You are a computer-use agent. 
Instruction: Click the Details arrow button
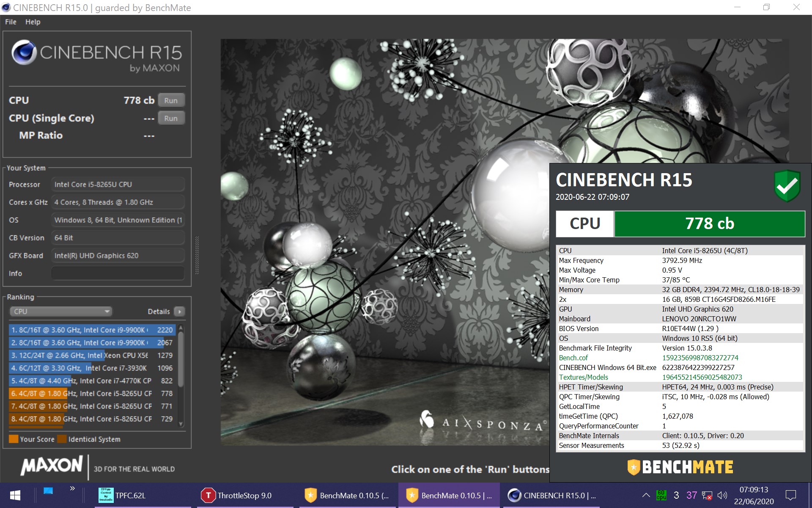179,312
